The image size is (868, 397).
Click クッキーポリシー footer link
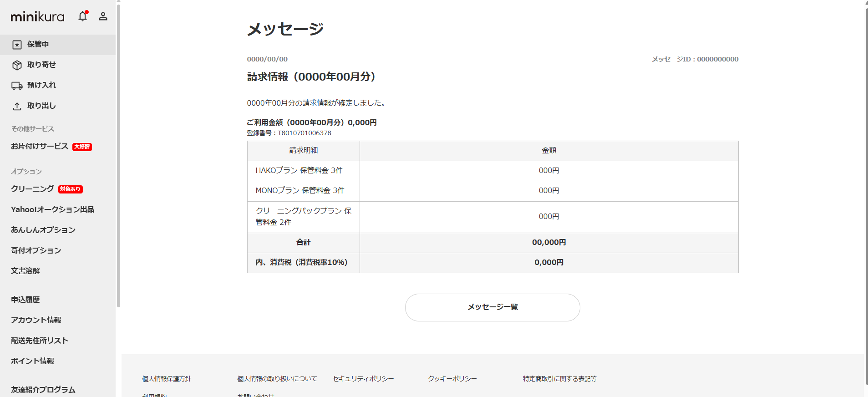[452, 379]
